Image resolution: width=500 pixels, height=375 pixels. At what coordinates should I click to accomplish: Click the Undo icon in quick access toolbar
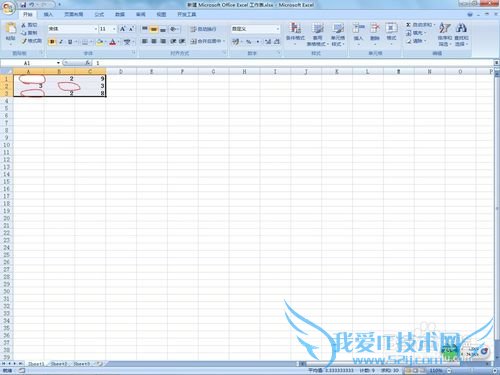point(32,5)
